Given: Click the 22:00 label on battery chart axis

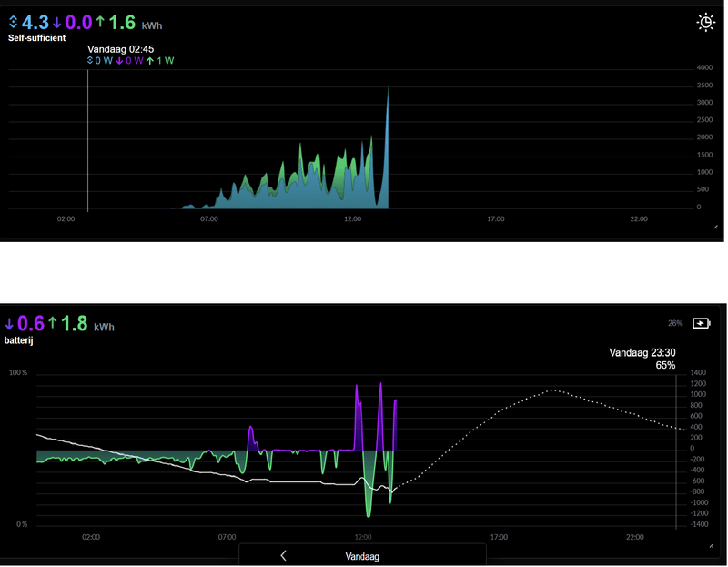Looking at the screenshot, I should tap(634, 537).
